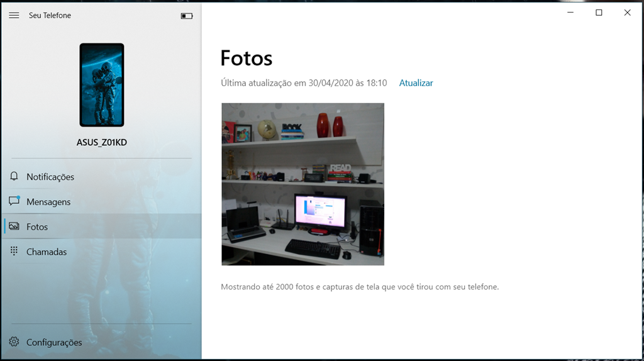This screenshot has width=644, height=361.
Task: Open the hamburger navigation menu
Action: [x=14, y=16]
